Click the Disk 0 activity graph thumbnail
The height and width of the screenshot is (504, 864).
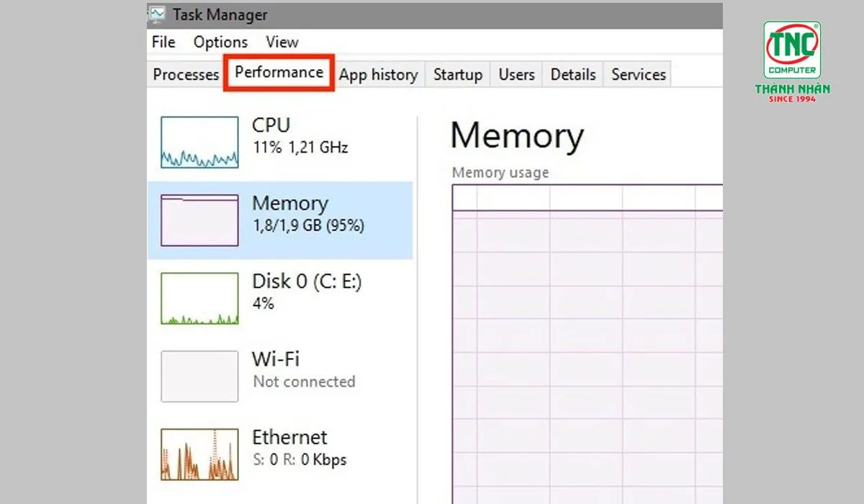[199, 298]
